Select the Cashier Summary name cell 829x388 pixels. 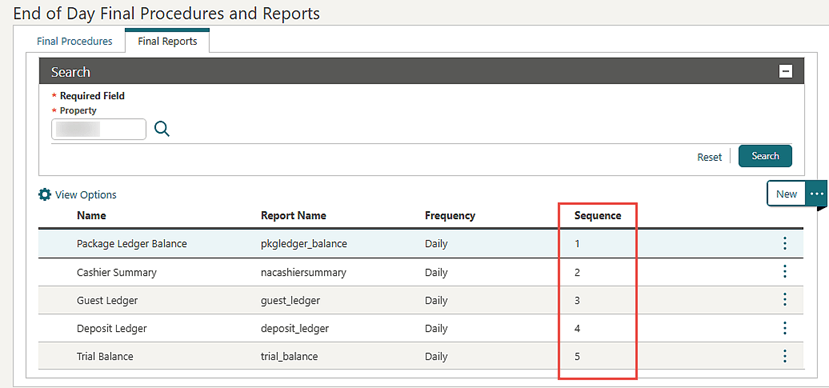pyautogui.click(x=116, y=272)
